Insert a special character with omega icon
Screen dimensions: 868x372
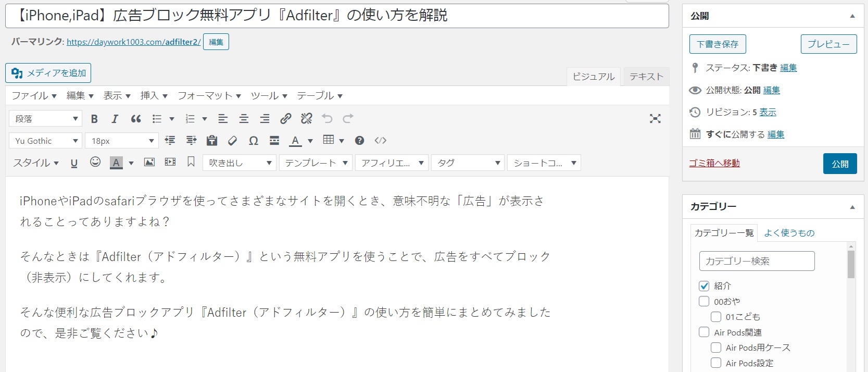click(x=254, y=141)
